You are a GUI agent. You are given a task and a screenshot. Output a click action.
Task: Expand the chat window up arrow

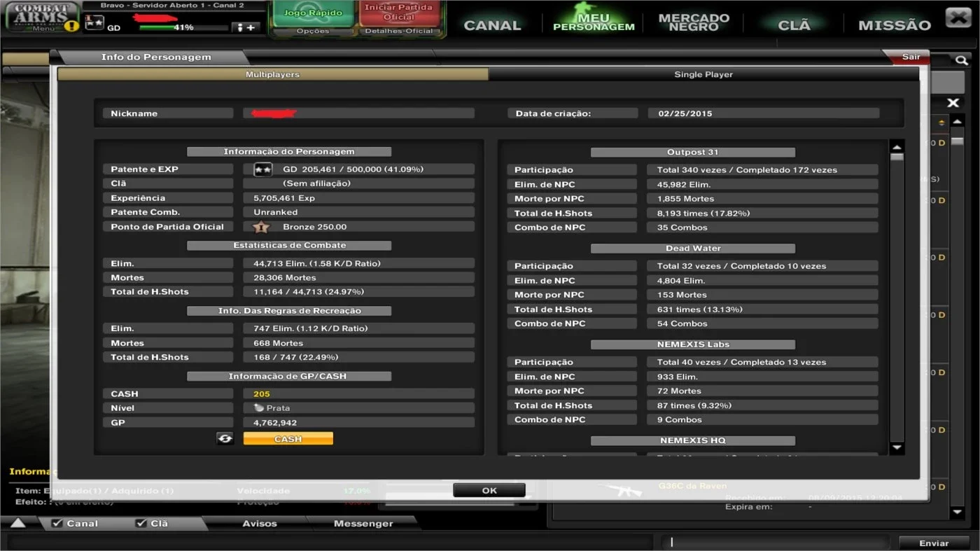tap(17, 523)
